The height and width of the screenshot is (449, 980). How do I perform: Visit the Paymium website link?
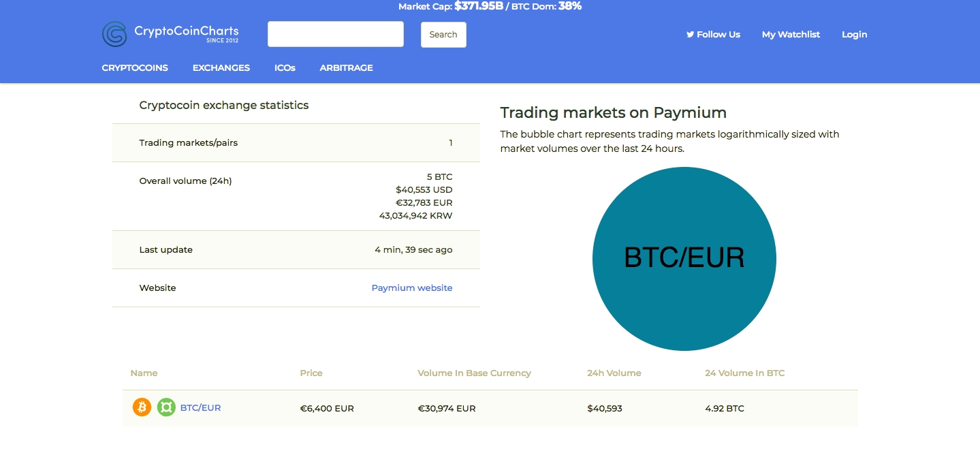(x=412, y=288)
